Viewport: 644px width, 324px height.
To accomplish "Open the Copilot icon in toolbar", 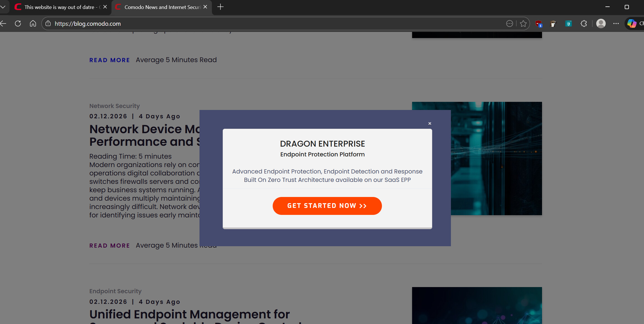I will [632, 24].
